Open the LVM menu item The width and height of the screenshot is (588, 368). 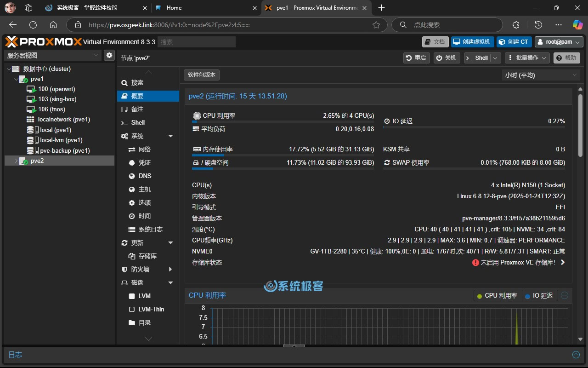[148, 296]
